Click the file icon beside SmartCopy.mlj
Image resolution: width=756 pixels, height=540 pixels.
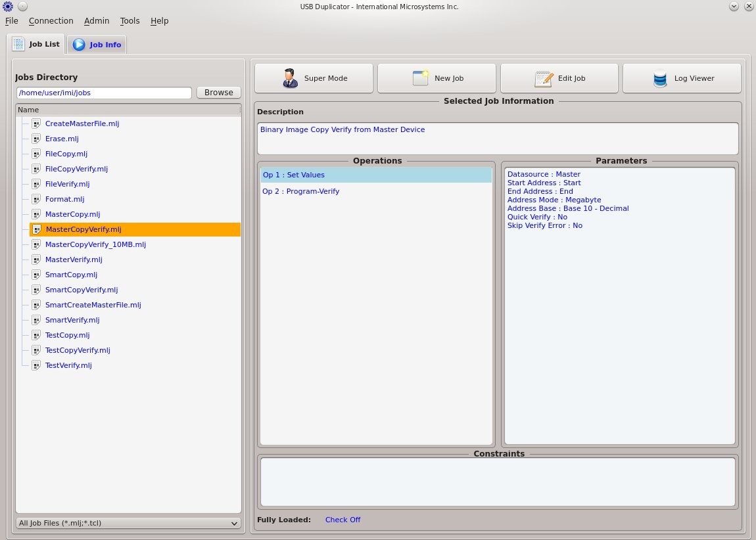pos(36,275)
